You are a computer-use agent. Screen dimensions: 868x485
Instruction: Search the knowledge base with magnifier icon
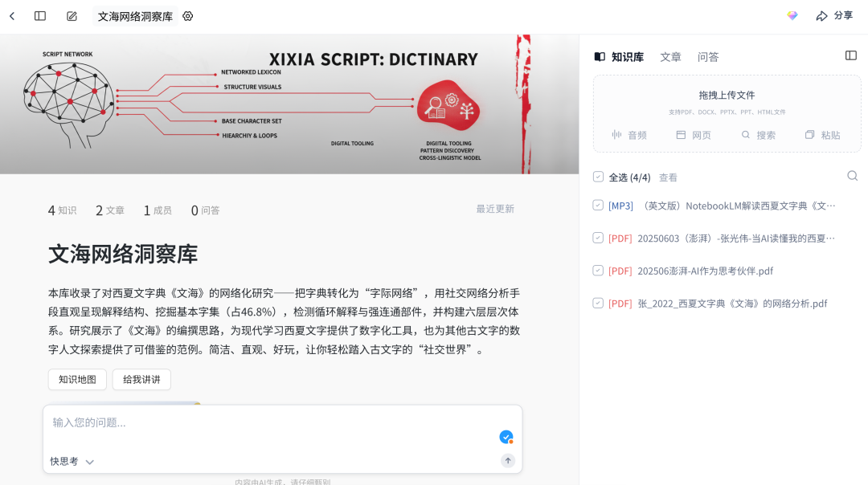coord(852,176)
